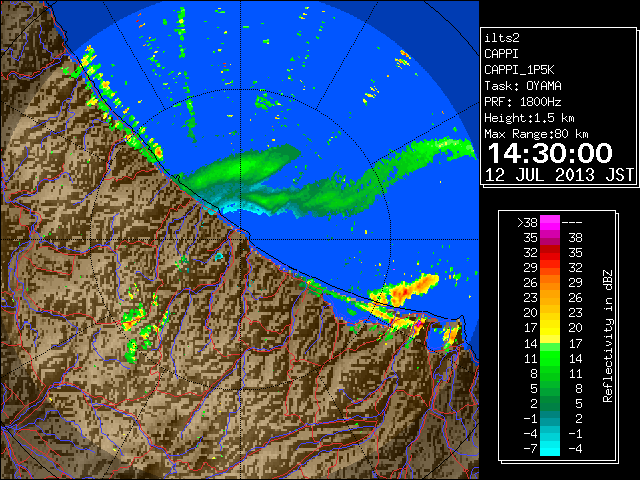
Task: Select the red 32–35 dBZ legend band
Action: point(550,253)
